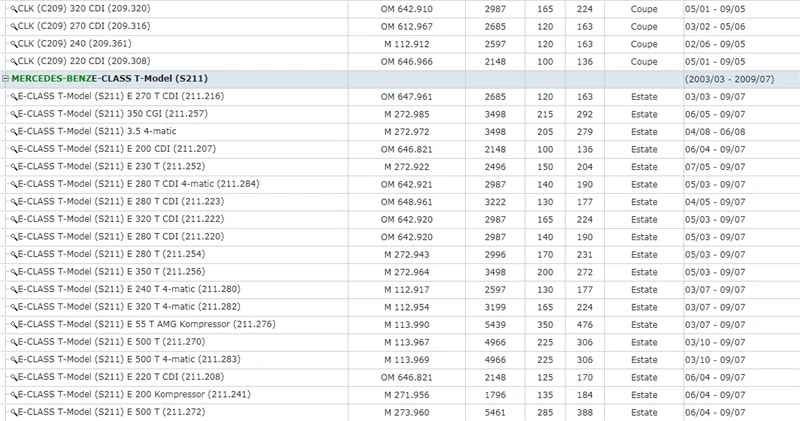Click magnifier for E 500 T (211.270)
The width and height of the screenshot is (800, 421).
click(x=14, y=342)
